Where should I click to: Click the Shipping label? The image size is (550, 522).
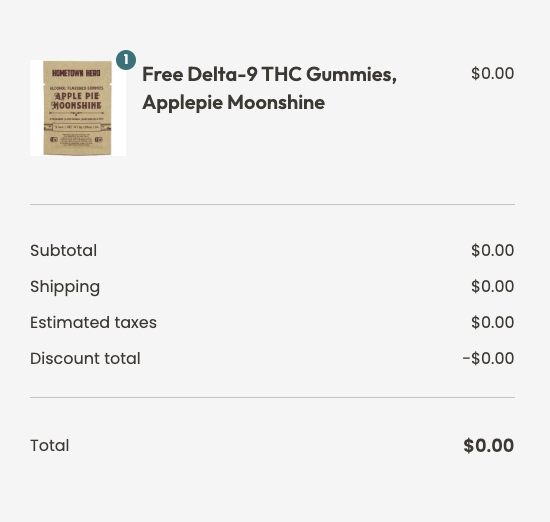click(x=65, y=287)
